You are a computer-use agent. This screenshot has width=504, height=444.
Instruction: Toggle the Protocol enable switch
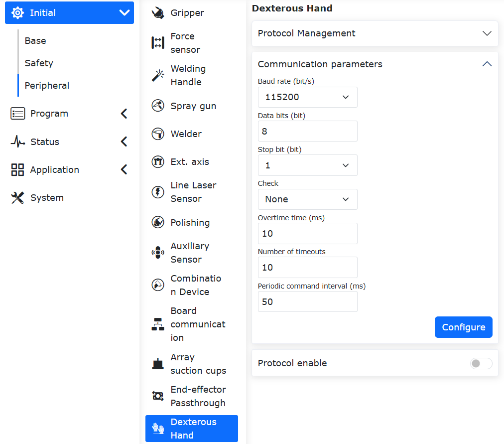[x=481, y=363]
